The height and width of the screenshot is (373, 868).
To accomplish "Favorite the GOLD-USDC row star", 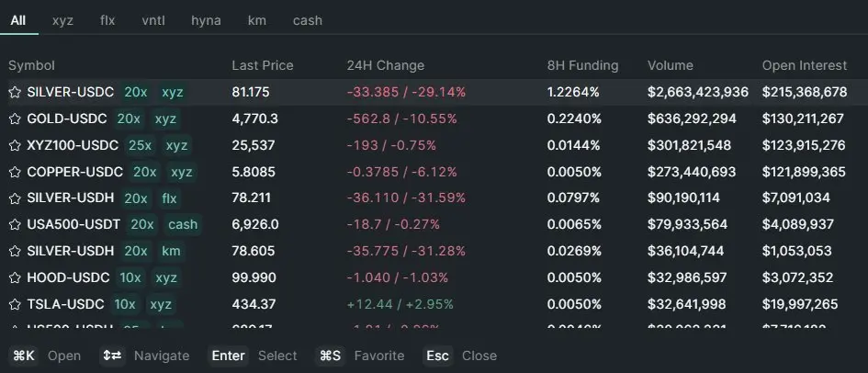I will click(x=15, y=119).
